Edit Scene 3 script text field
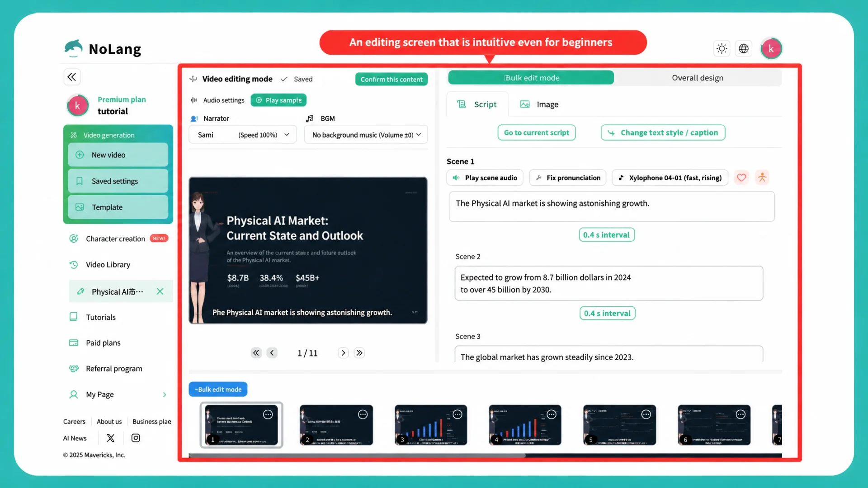 coord(609,355)
